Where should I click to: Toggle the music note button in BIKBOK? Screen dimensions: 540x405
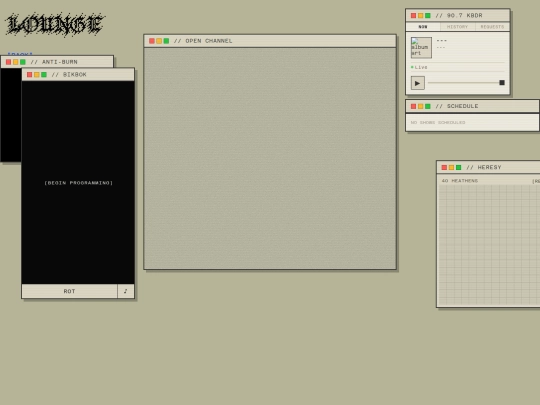coord(125,291)
